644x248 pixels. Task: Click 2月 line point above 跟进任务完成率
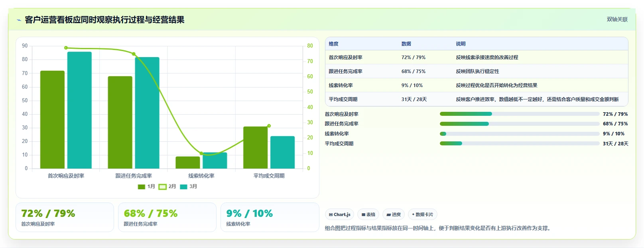134,54
